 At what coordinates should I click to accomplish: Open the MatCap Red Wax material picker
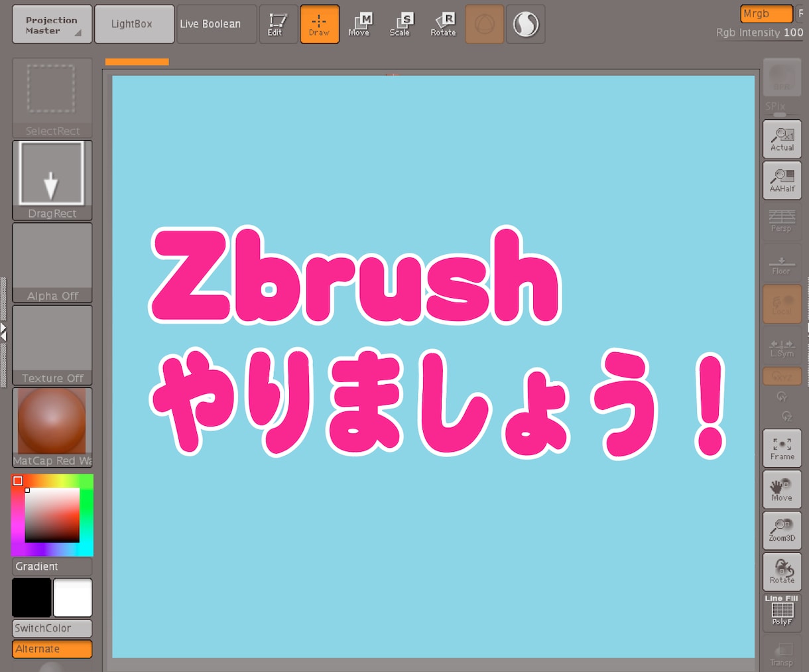tap(52, 427)
